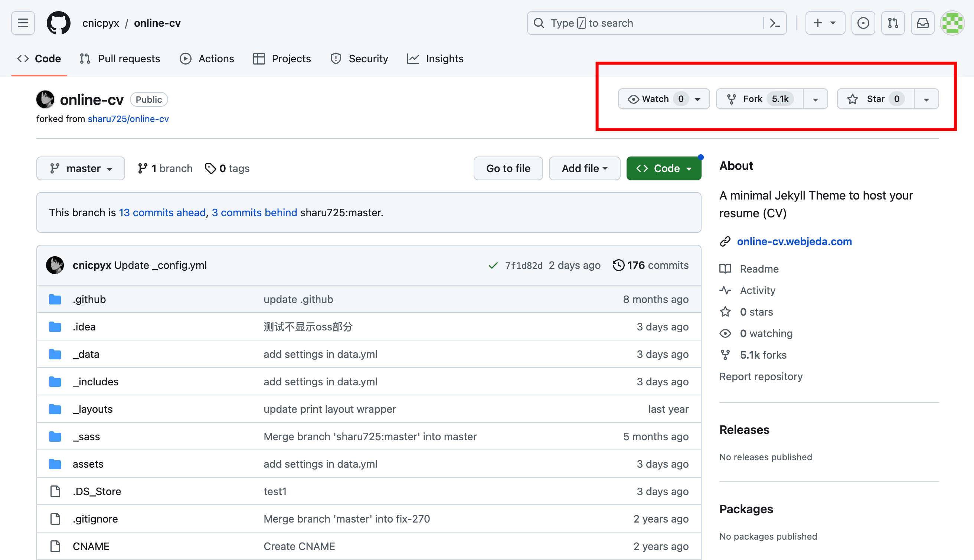Switch to the Actions tab
974x560 pixels.
(207, 59)
